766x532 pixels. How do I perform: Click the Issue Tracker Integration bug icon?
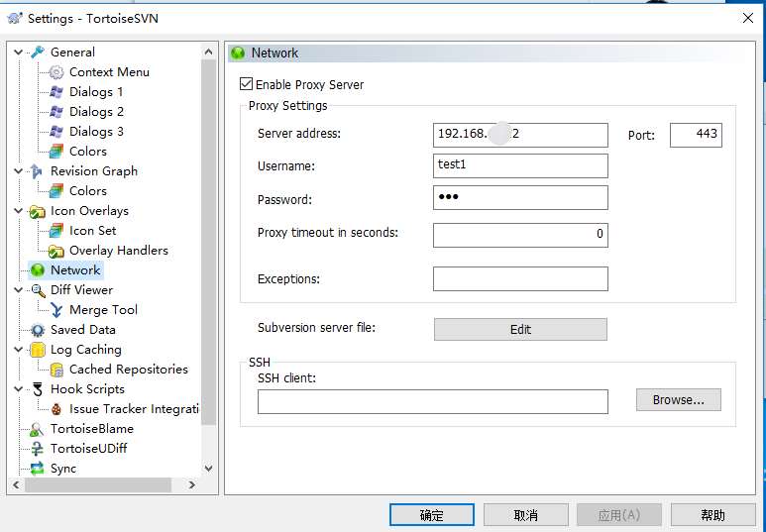point(56,409)
